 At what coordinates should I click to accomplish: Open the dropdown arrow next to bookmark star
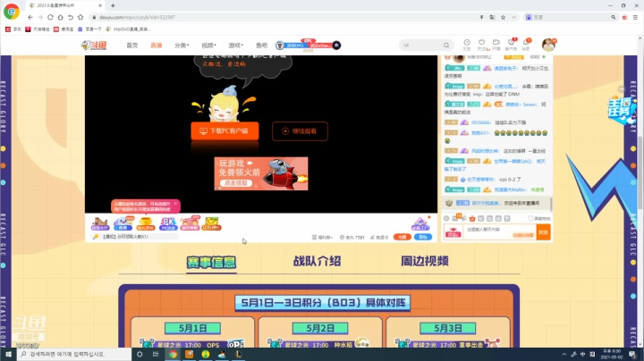513,17
